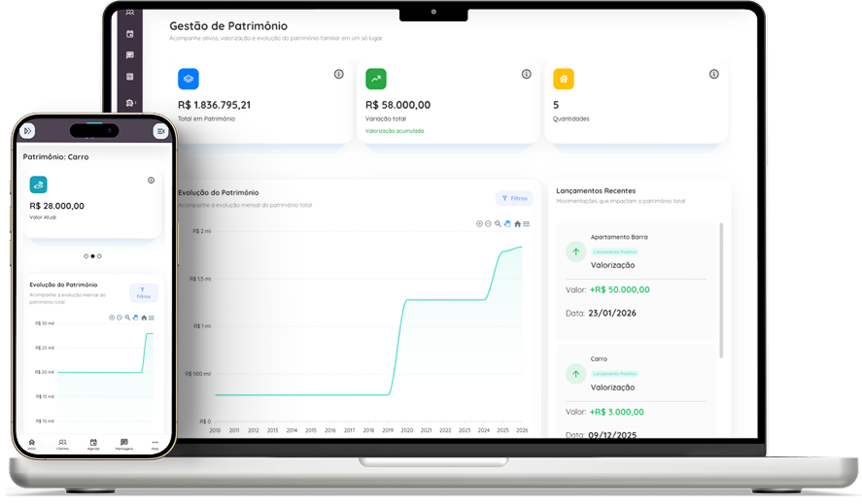Click the +R$ 3.000,00 value
The width and height of the screenshot is (862, 504).
click(617, 412)
